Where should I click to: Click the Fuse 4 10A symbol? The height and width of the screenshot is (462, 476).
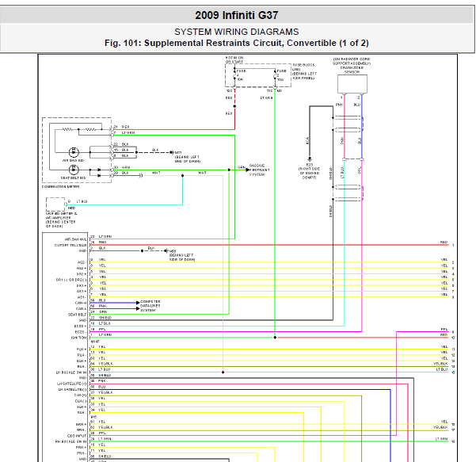(x=234, y=75)
